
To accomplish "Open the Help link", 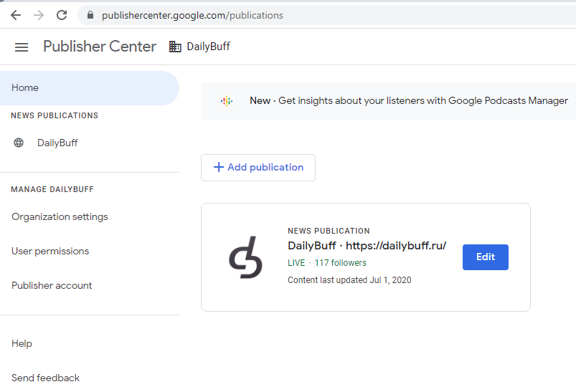I will (22, 344).
